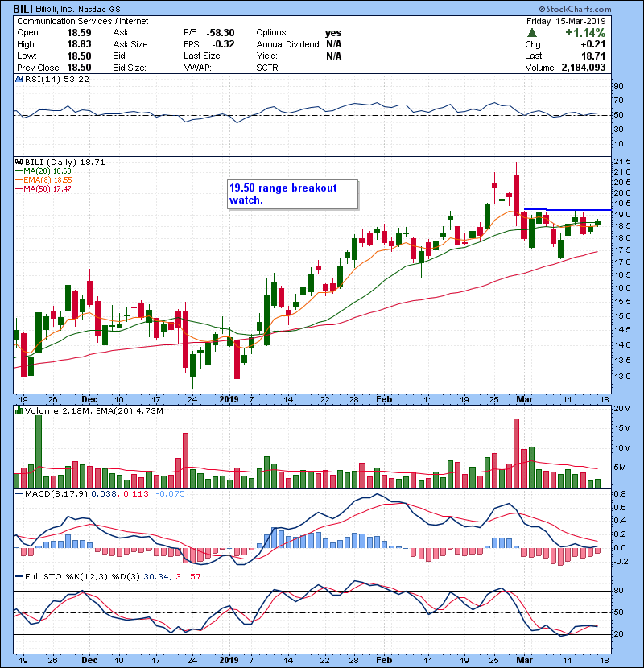Click the 20M label on the volume axis
The width and height of the screenshot is (644, 668).
click(x=622, y=409)
